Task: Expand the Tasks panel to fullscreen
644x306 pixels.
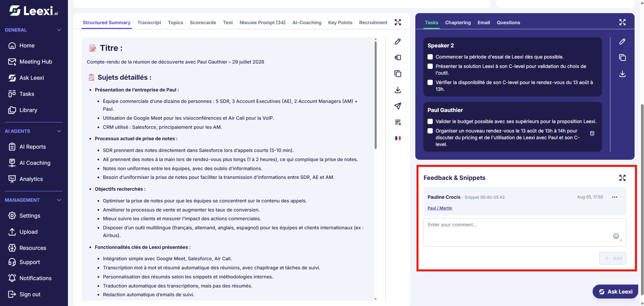Action: click(x=622, y=22)
